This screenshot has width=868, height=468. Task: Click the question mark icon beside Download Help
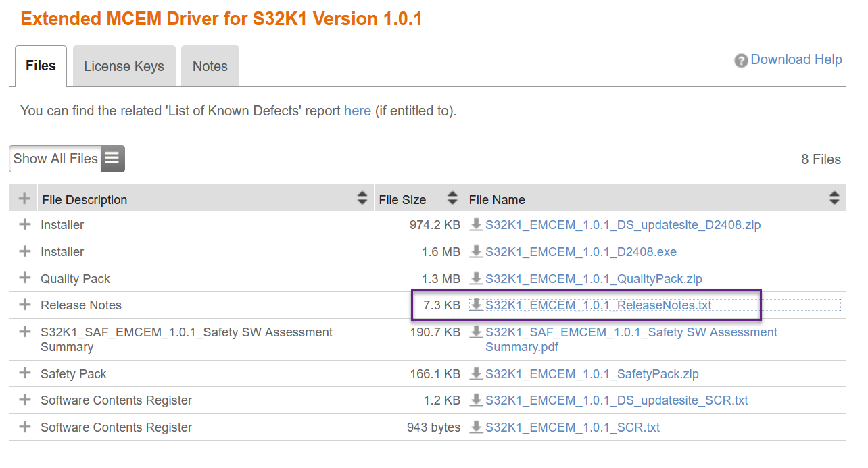pyautogui.click(x=742, y=61)
